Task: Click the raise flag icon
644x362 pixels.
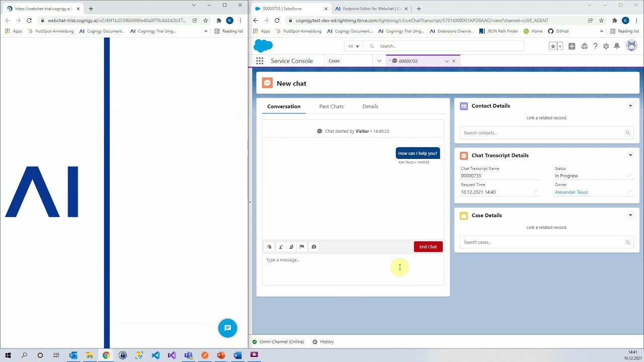Action: [x=302, y=246]
